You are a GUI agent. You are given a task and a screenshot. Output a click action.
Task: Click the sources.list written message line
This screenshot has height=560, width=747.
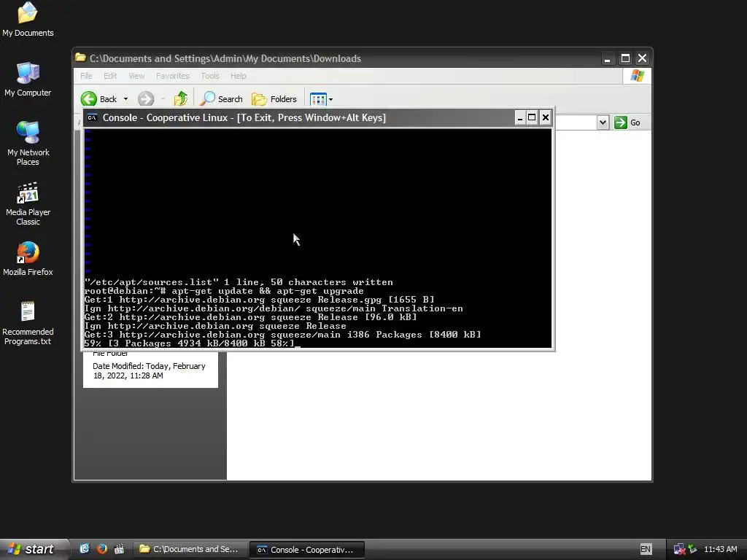coord(239,282)
